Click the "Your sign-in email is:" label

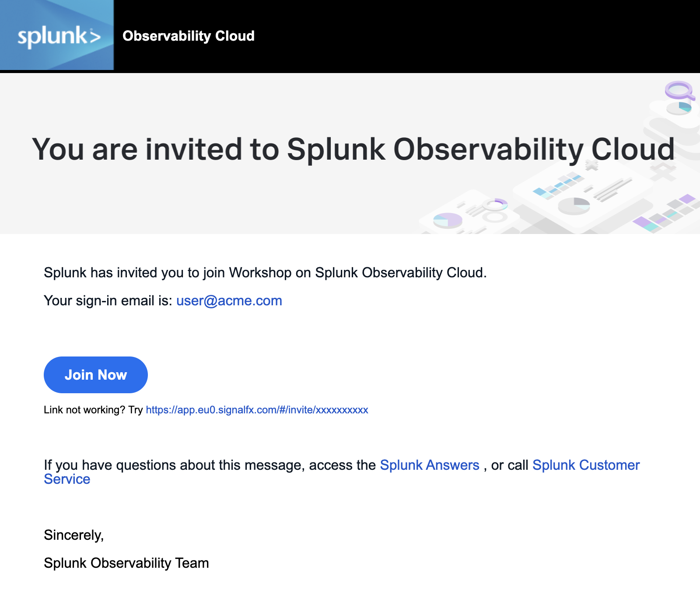(x=108, y=301)
